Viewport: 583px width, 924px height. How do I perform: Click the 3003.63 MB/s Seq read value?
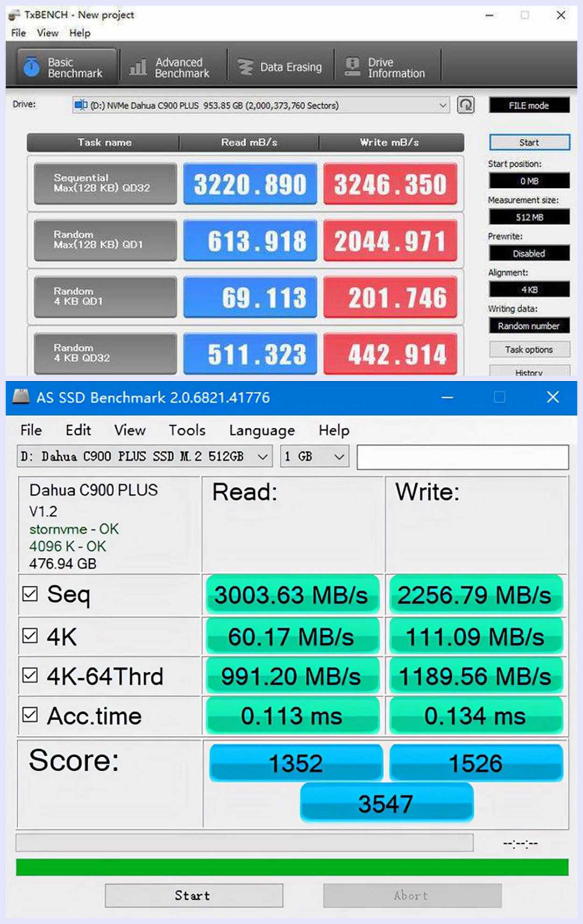point(292,595)
